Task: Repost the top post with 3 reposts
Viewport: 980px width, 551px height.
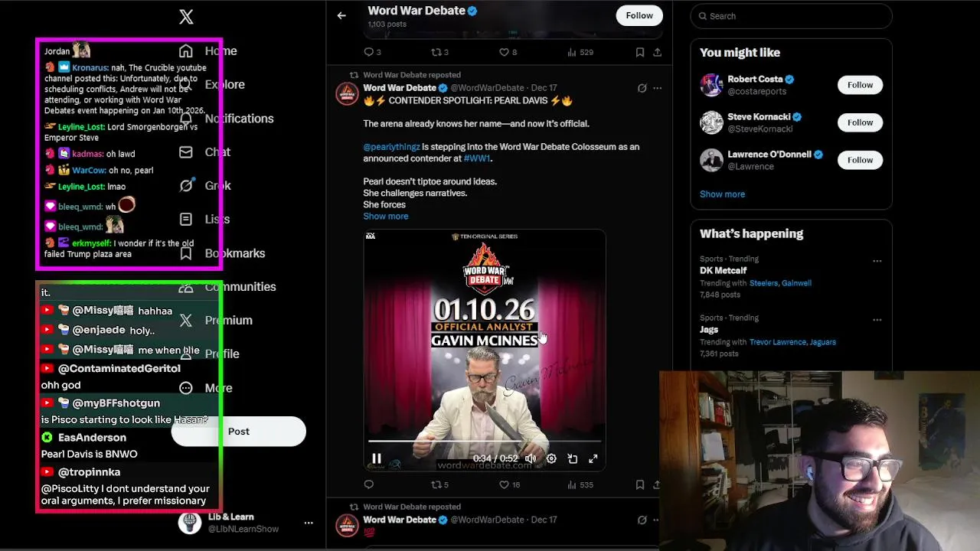Action: [x=436, y=52]
